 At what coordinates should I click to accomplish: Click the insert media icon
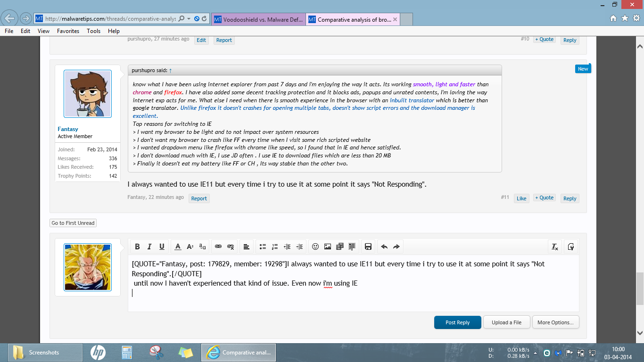point(340,247)
